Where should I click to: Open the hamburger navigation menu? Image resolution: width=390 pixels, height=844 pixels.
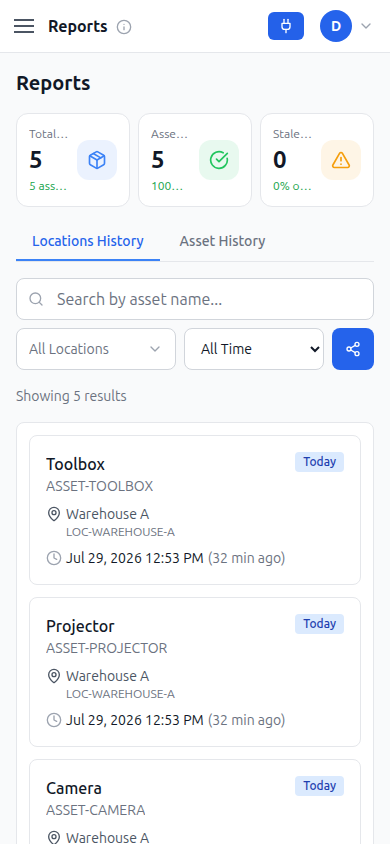(24, 26)
